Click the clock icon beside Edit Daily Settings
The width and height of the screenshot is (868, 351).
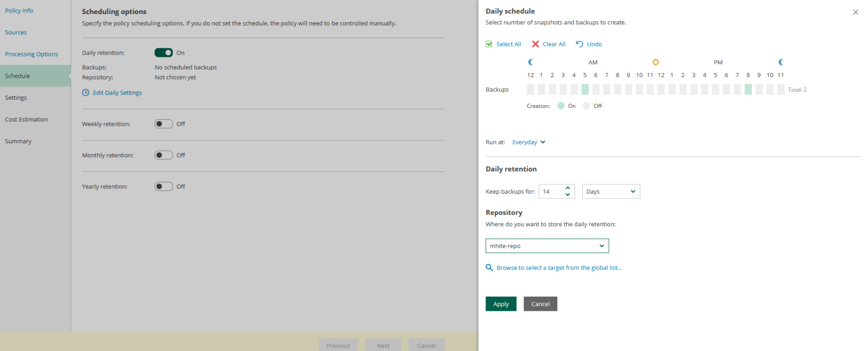coord(86,93)
